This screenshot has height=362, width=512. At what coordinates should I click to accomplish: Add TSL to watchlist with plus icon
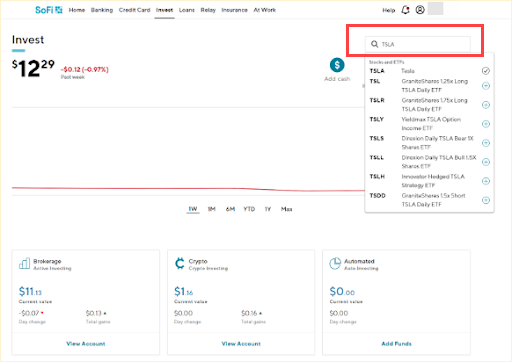click(x=486, y=86)
